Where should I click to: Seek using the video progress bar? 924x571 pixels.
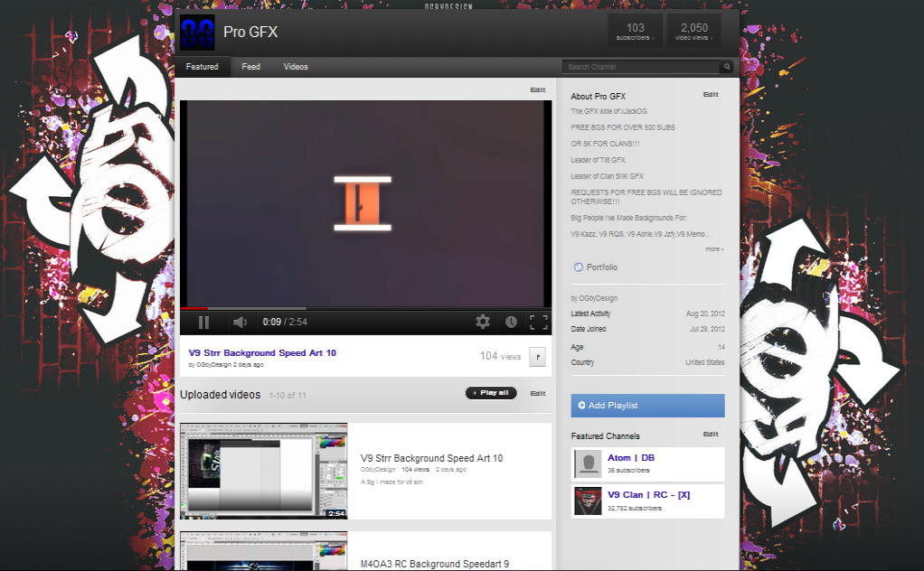pos(366,308)
